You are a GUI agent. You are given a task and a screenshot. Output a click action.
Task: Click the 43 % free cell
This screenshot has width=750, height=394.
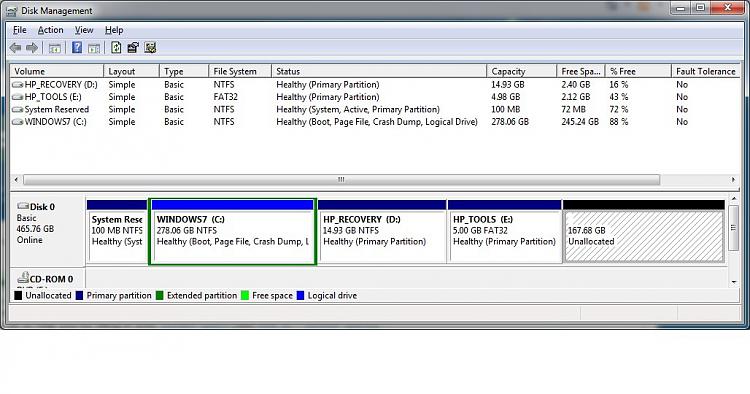(x=618, y=97)
